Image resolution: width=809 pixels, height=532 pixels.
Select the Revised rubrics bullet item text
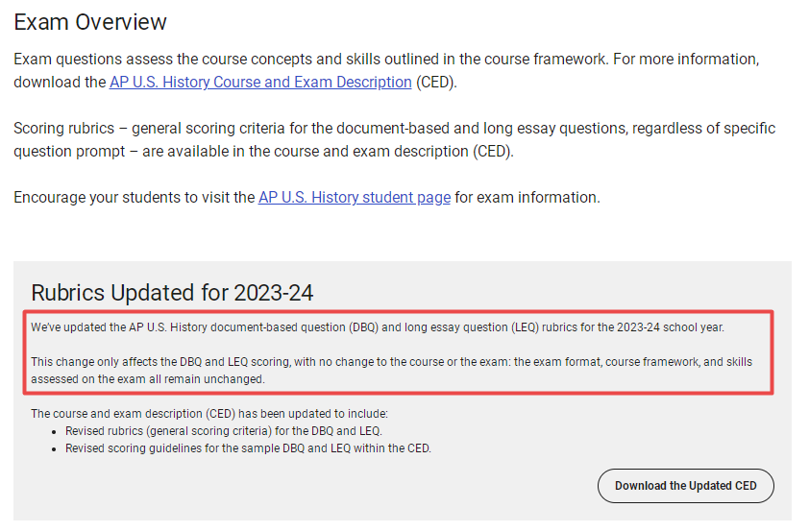click(224, 431)
